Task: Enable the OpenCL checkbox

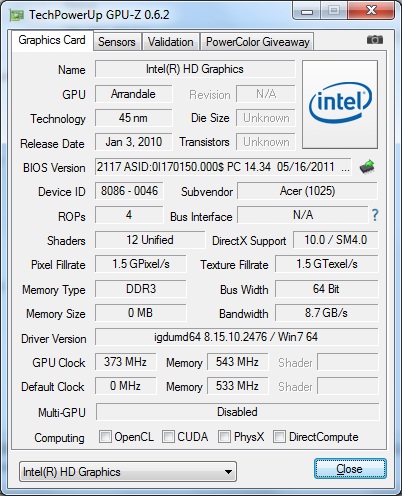Action: [105, 436]
